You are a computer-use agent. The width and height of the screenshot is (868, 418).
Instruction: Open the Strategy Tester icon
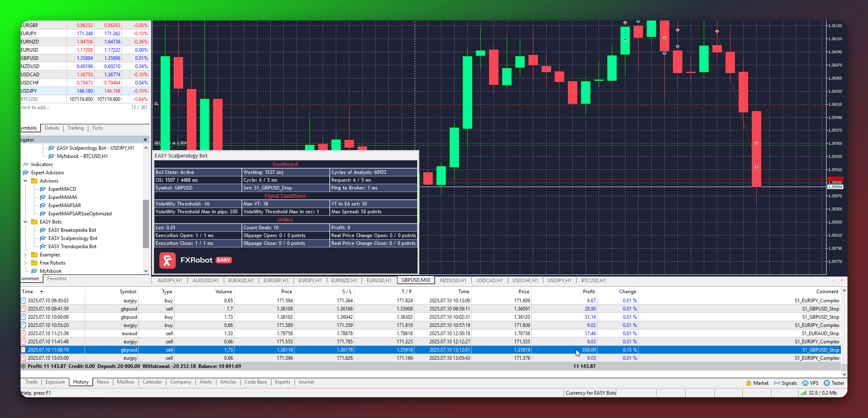click(x=827, y=383)
